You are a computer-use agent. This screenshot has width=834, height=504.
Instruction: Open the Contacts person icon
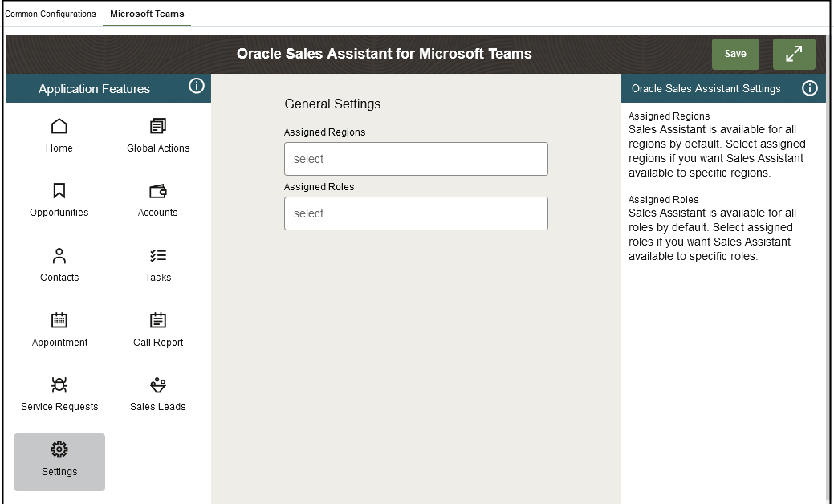pyautogui.click(x=59, y=256)
